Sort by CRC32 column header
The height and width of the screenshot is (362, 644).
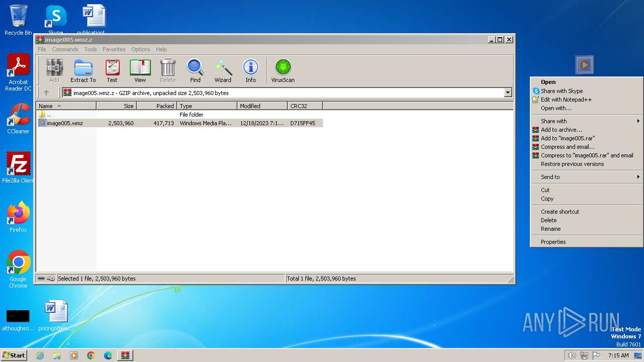click(305, 106)
